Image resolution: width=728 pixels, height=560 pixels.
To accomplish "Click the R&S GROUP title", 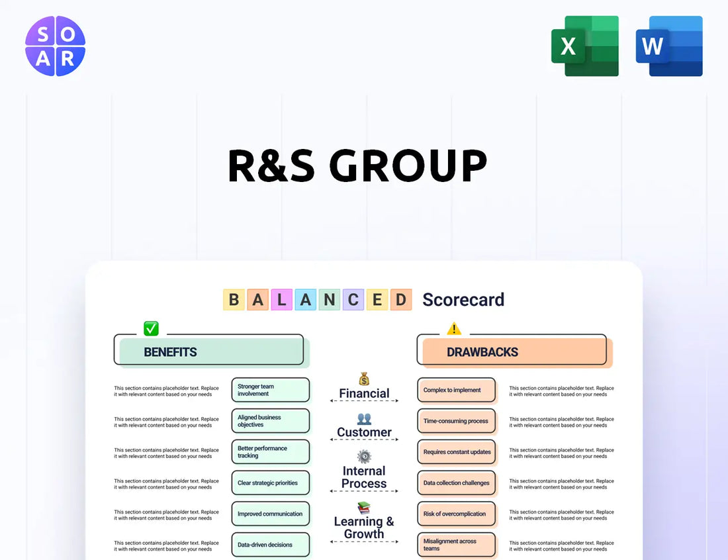I will [x=357, y=165].
